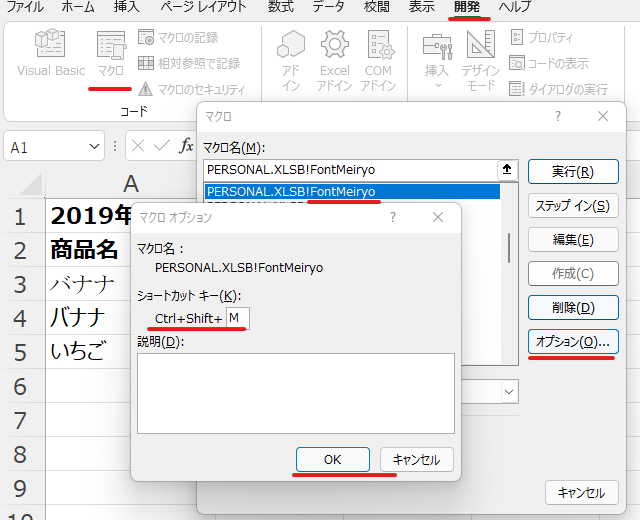Click オプション(O)... button
Viewport: 640px width, 520px height.
pos(573,342)
